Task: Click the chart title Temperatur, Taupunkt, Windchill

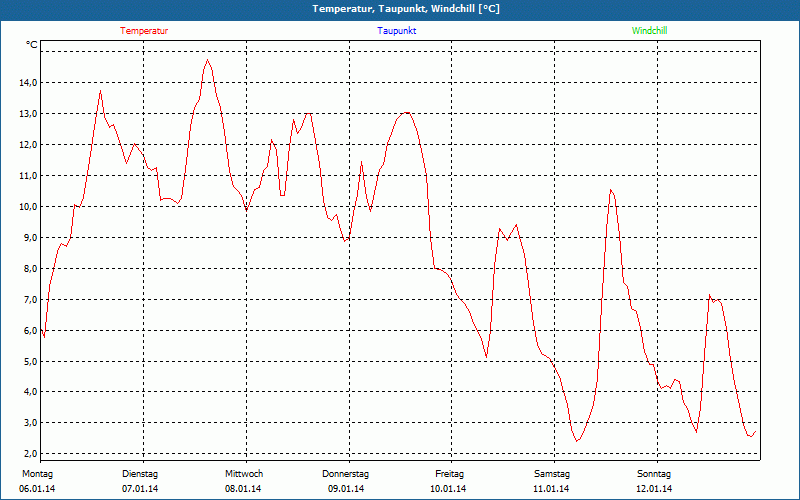Action: coord(406,9)
